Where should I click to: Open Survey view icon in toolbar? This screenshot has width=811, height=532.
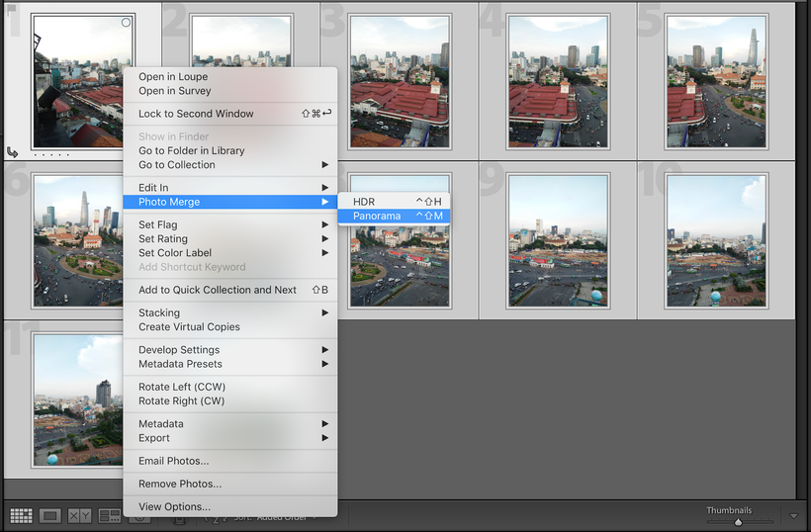point(109,516)
